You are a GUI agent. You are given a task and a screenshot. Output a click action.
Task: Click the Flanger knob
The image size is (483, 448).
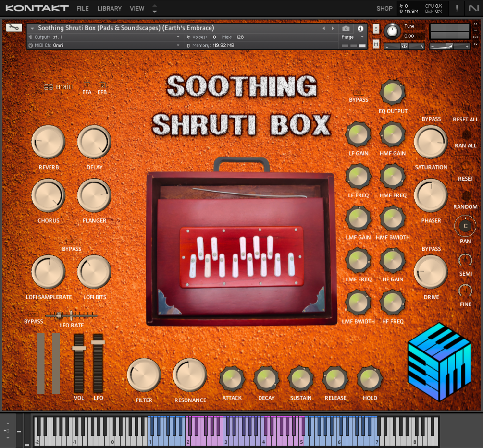pyautogui.click(x=94, y=195)
